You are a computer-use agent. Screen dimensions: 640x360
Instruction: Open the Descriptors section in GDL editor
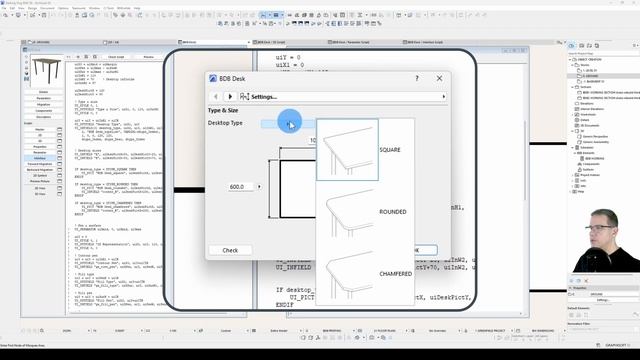coord(44,117)
